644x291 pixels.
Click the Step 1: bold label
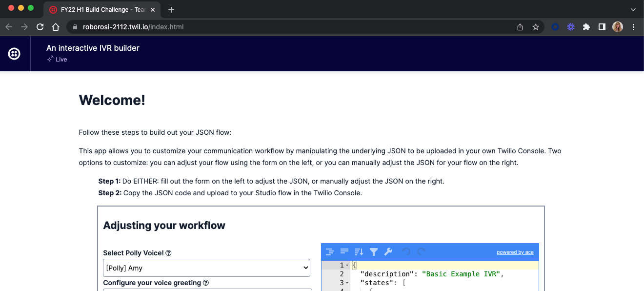[x=109, y=181]
